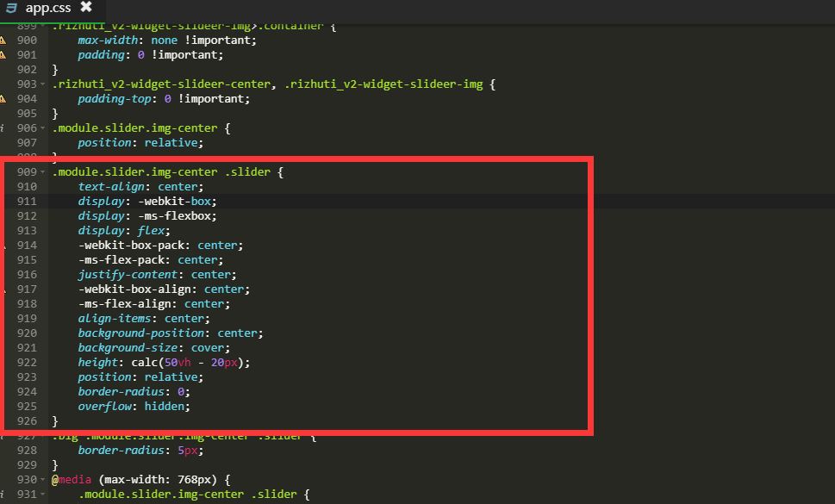Click info marker beside line 906
Image resolution: width=835 pixels, height=504 pixels.
point(3,128)
